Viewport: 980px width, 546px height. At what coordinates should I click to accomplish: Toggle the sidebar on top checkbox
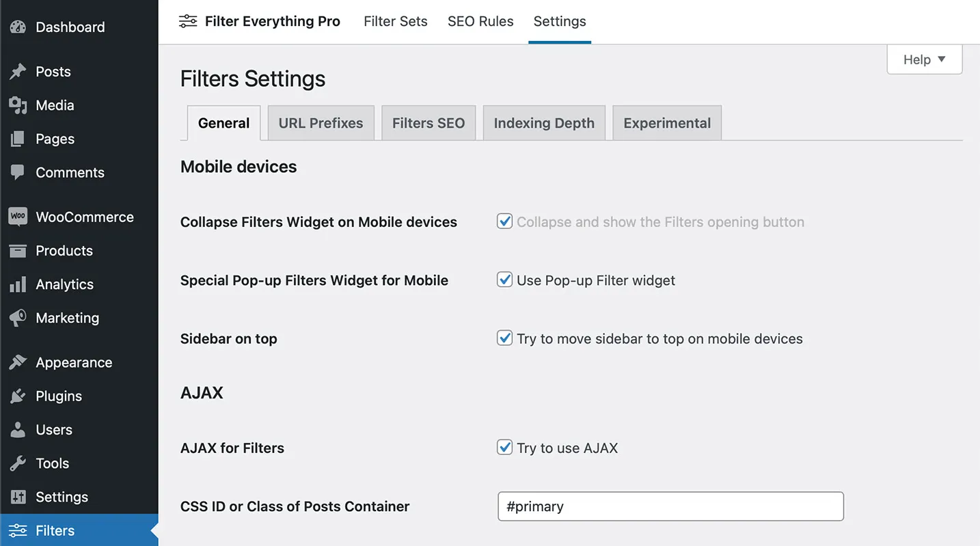pyautogui.click(x=504, y=338)
